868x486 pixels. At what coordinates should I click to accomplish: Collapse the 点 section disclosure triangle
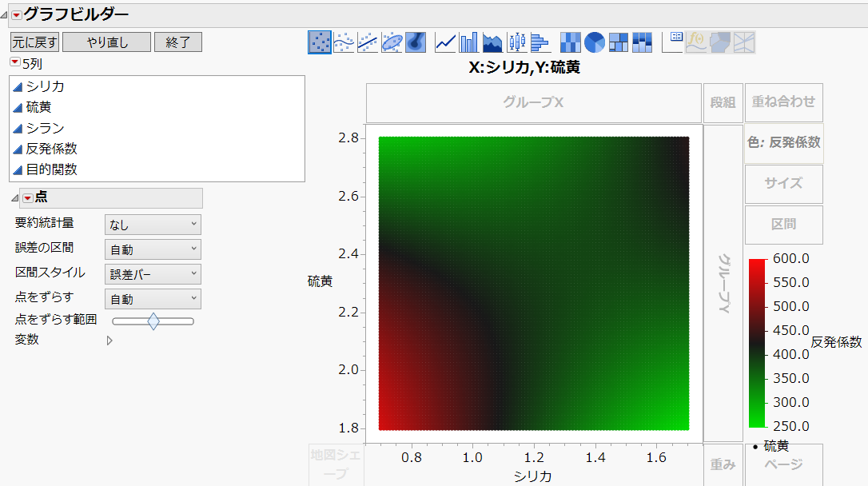point(15,197)
